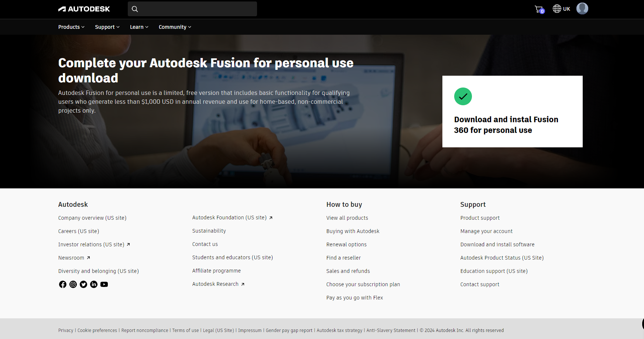Open Careers (US site) link
Viewport: 644px width, 339px height.
[x=79, y=231]
